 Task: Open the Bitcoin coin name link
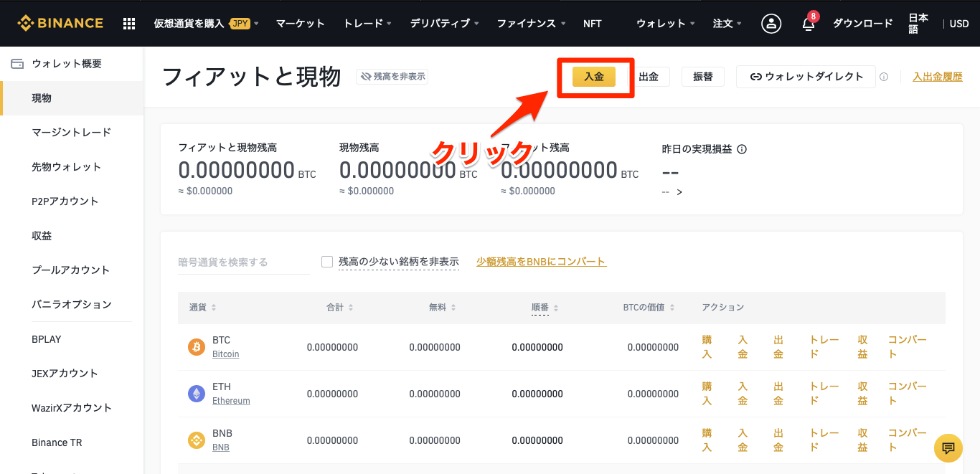[226, 354]
